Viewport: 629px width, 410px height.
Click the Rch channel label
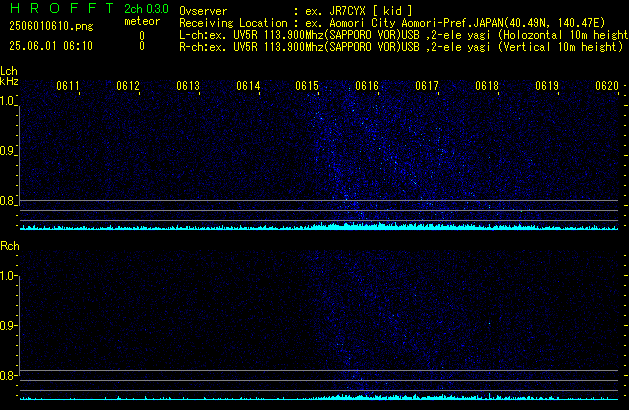click(x=10, y=246)
